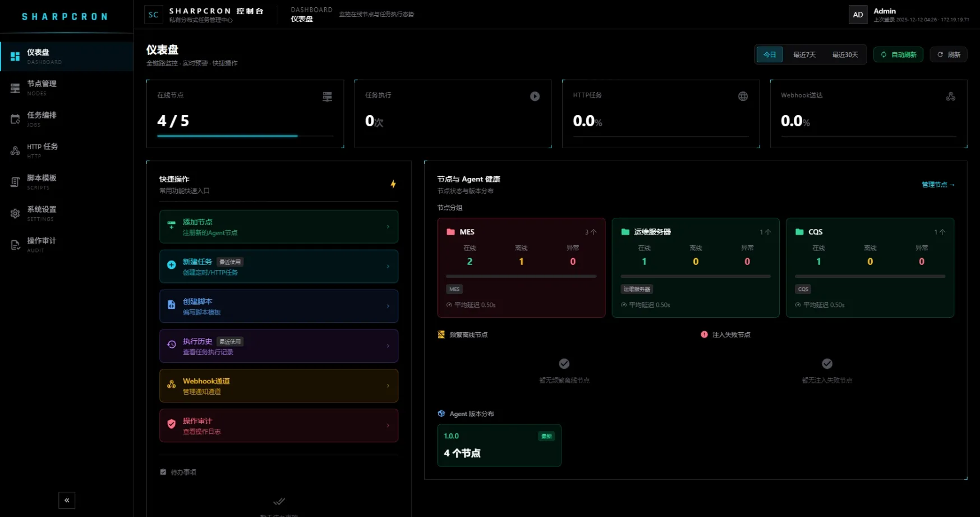Click the Script Templates (脚本模板) icon

click(15, 182)
